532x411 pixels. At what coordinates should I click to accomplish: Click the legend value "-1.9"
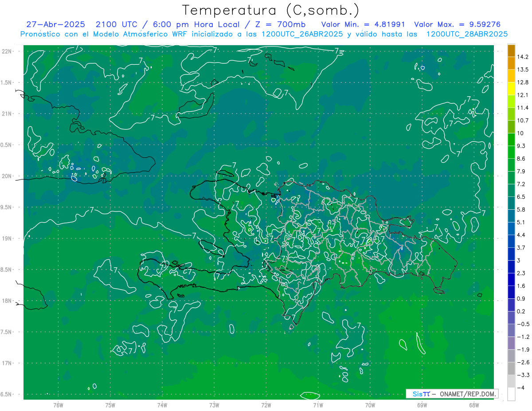tap(524, 349)
